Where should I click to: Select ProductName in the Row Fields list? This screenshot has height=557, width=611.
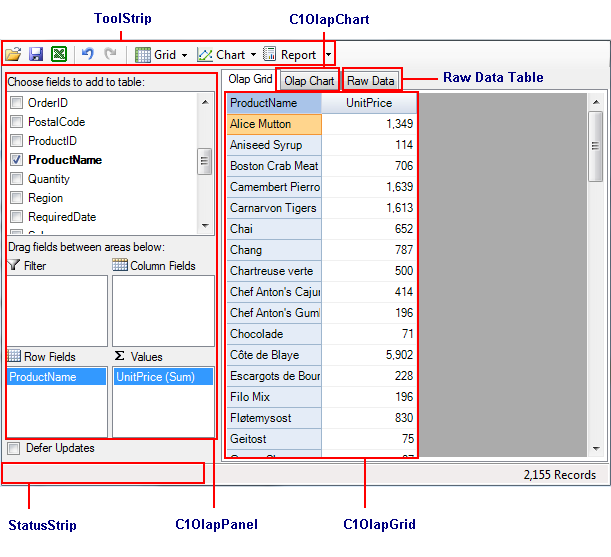tap(57, 377)
